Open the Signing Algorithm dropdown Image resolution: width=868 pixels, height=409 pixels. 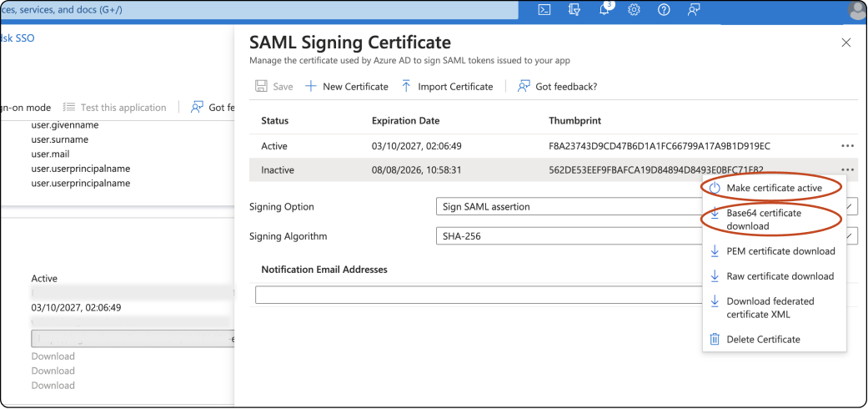(x=567, y=236)
